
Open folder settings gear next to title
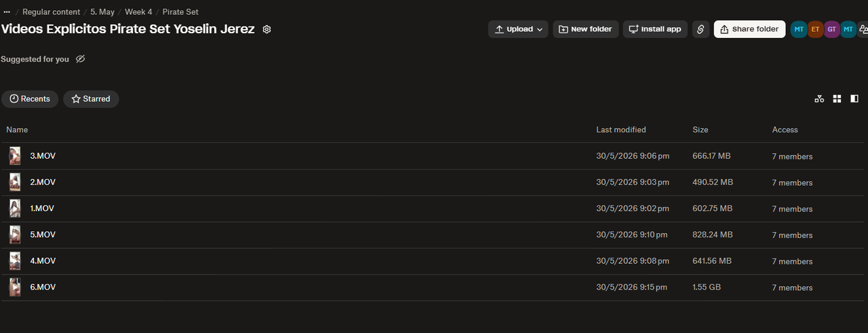coord(267,30)
